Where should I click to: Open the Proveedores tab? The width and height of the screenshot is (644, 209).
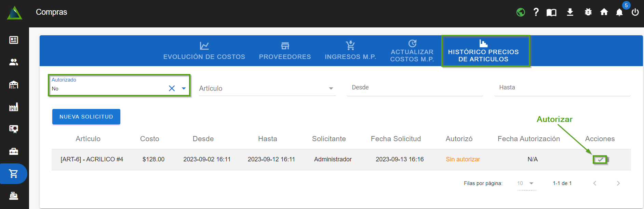(x=285, y=51)
